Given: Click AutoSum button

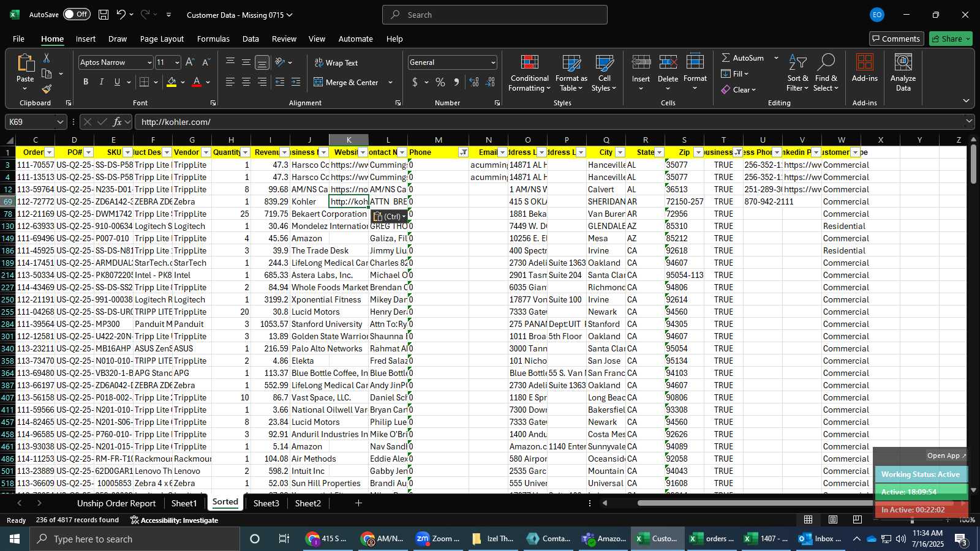Looking at the screenshot, I should 742,58.
